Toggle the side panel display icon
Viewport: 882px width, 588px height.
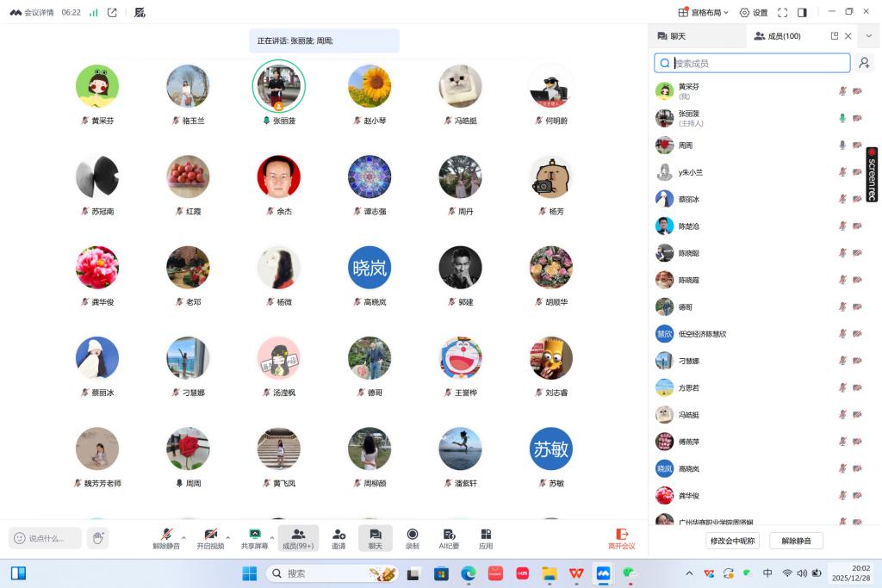pyautogui.click(x=802, y=12)
